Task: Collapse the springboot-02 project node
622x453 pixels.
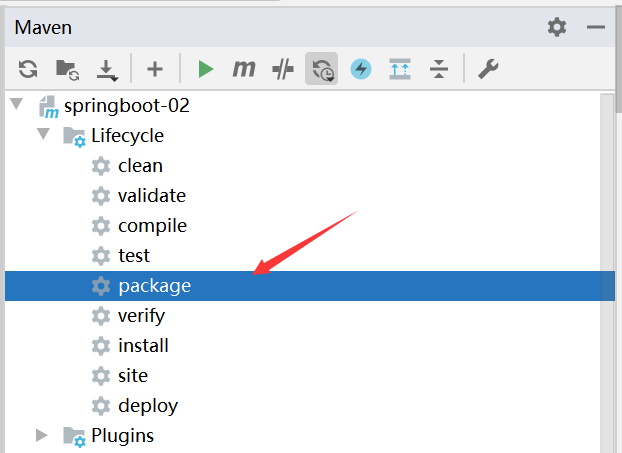Action: [x=17, y=104]
